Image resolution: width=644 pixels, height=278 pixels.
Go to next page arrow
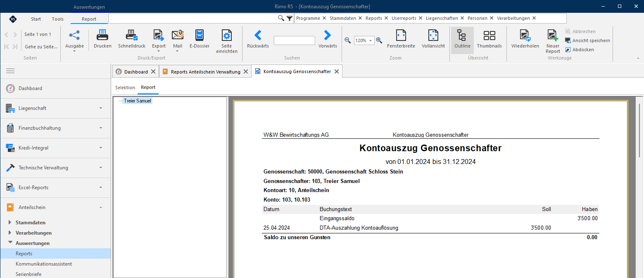point(15,35)
